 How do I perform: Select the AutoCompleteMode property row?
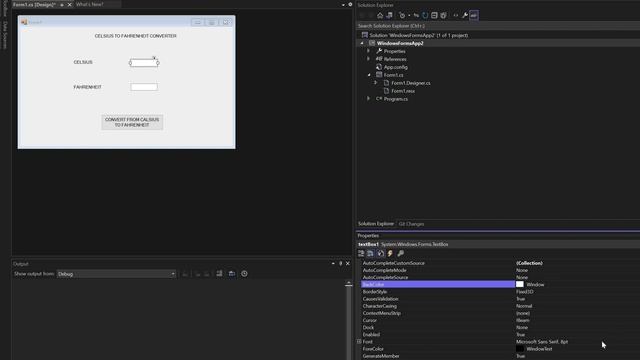pos(500,270)
